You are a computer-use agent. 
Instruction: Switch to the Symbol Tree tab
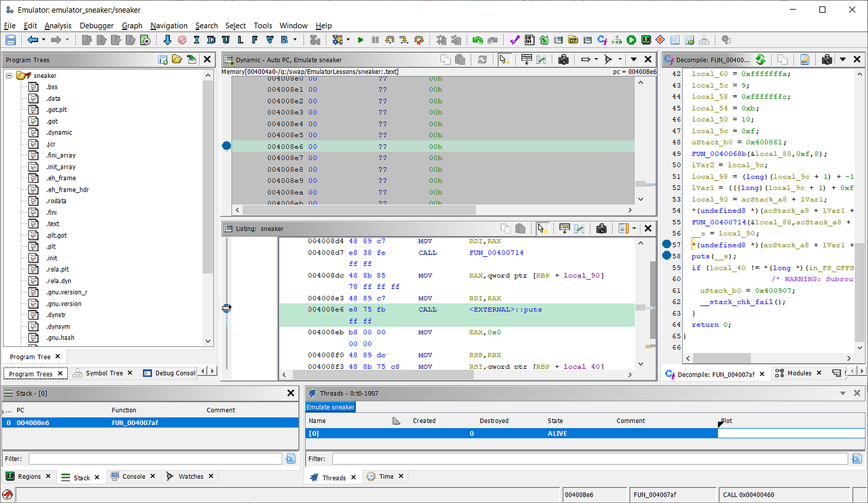[102, 373]
